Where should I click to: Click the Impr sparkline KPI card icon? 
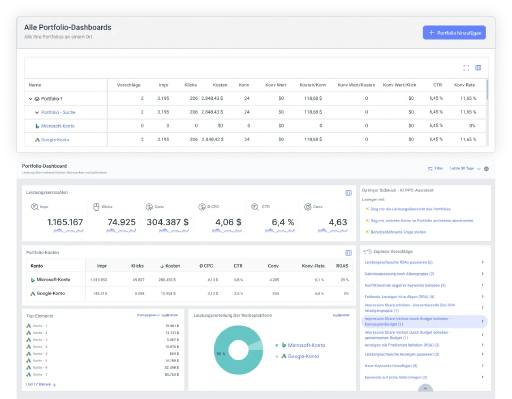(34, 207)
